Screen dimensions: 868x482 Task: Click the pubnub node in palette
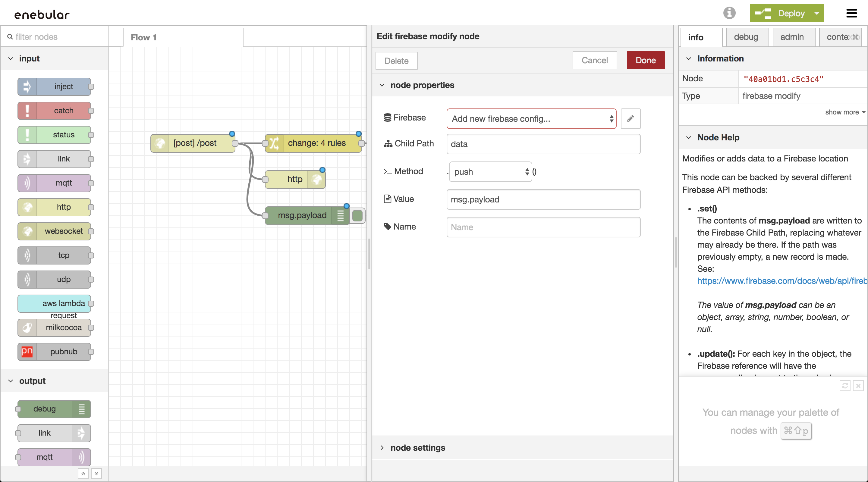tap(55, 352)
